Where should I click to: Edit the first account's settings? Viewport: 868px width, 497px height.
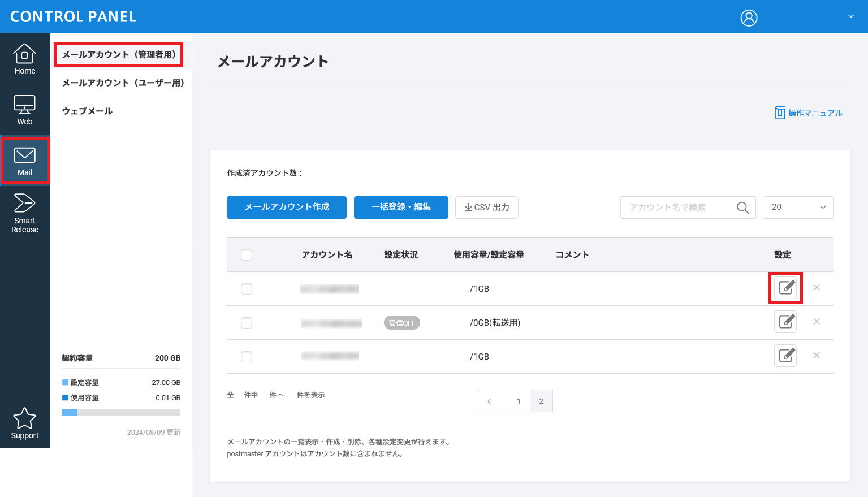(785, 288)
